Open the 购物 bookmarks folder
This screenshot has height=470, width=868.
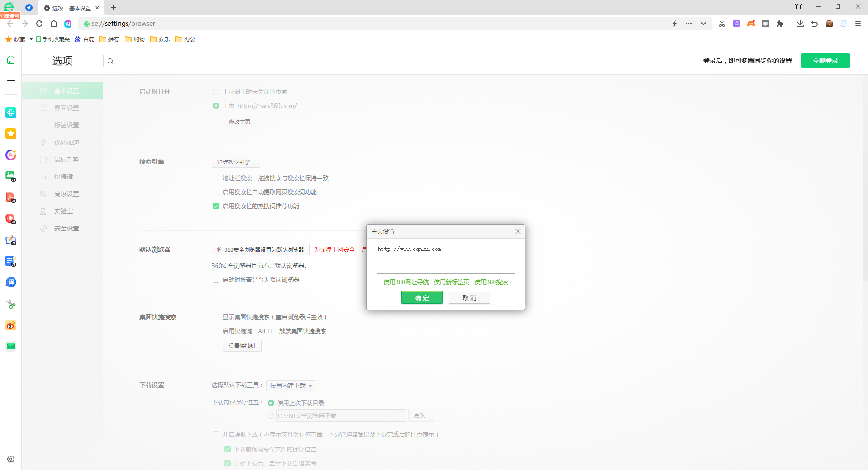point(135,39)
